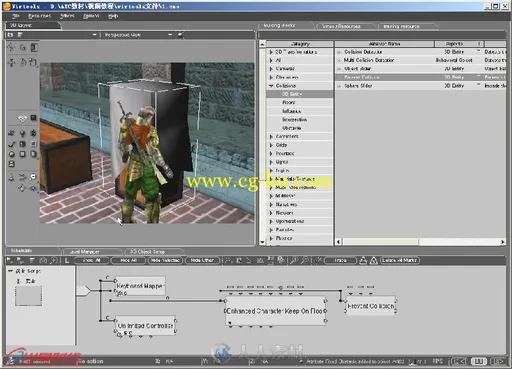Open the File menu
The image size is (512, 369).
point(15,16)
